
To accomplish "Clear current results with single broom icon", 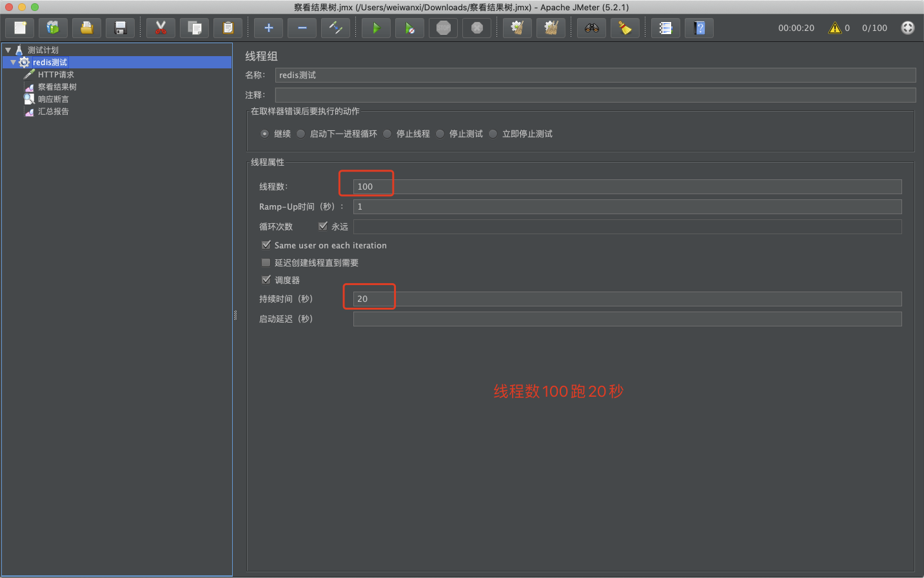I will [x=517, y=28].
